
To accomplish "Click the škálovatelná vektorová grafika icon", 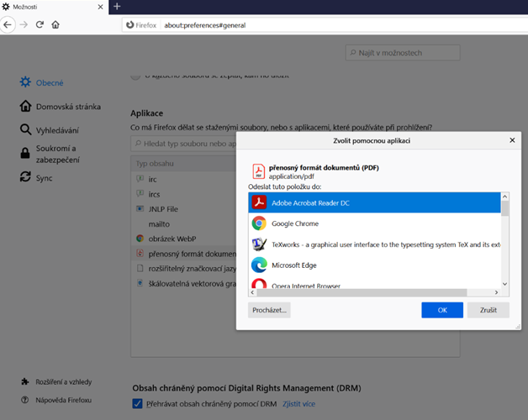I will 140,283.
